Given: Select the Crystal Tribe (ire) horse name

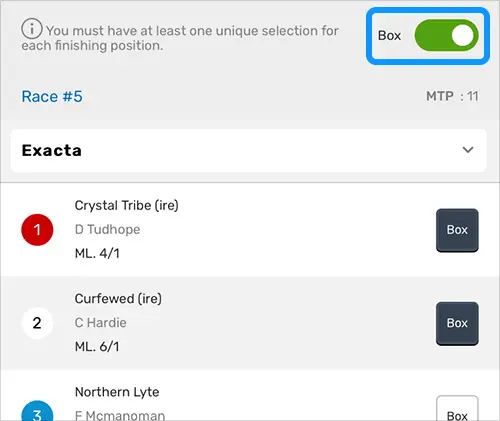Looking at the screenshot, I should click(127, 205).
